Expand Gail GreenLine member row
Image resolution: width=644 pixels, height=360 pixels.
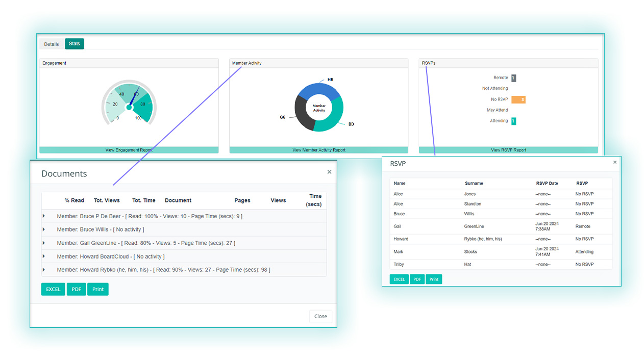[x=44, y=243]
